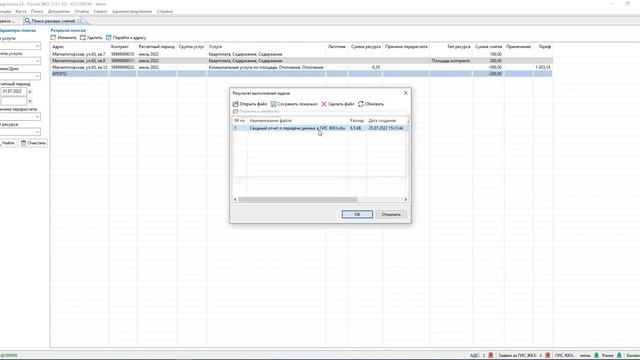Click the ИТОГО totals row
Viewport: 640px width, 360px height.
click(x=301, y=74)
